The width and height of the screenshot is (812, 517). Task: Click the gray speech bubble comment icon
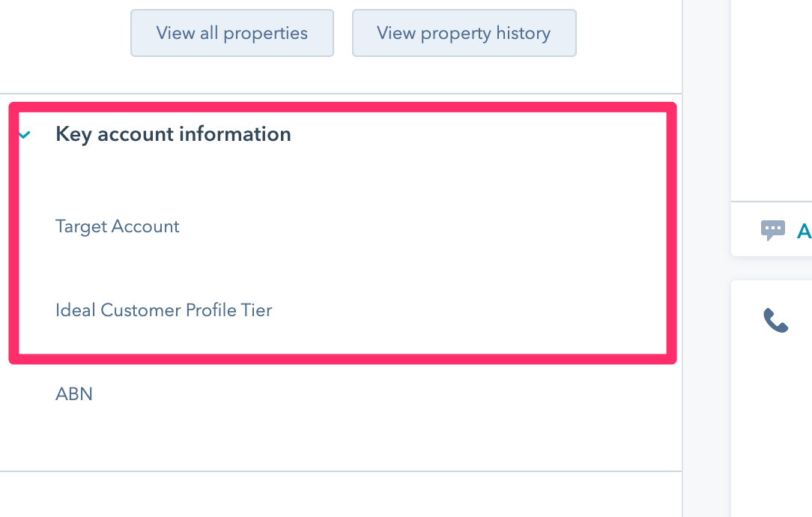tap(772, 230)
